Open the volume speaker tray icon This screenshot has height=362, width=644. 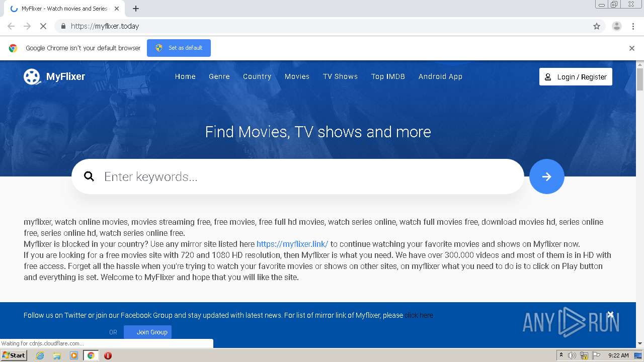(x=572, y=355)
